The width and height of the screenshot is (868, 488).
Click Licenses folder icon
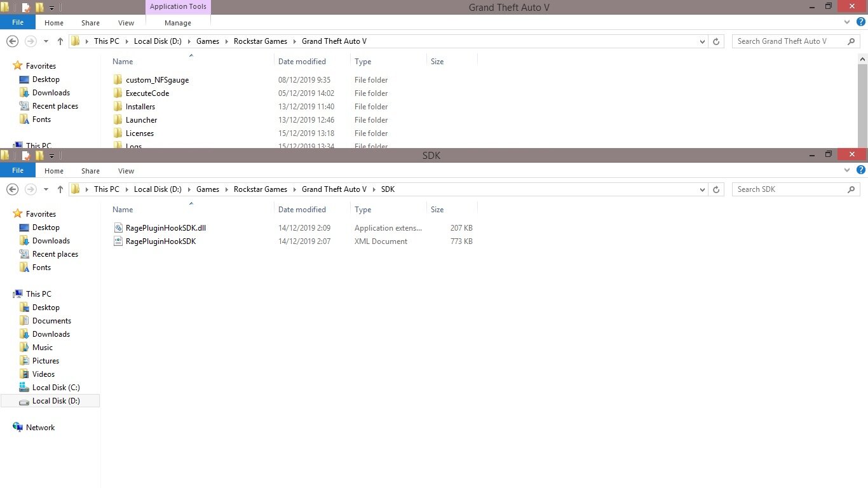click(118, 133)
